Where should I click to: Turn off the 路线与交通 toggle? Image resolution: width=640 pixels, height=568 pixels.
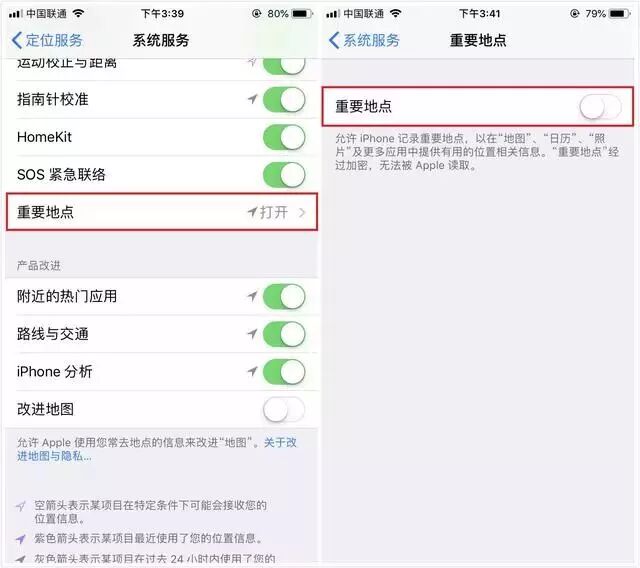pos(284,334)
